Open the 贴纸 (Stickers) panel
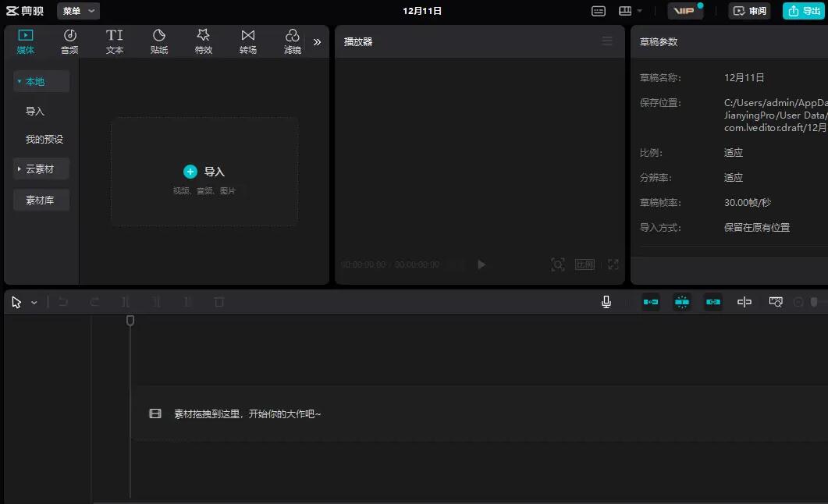 158,41
